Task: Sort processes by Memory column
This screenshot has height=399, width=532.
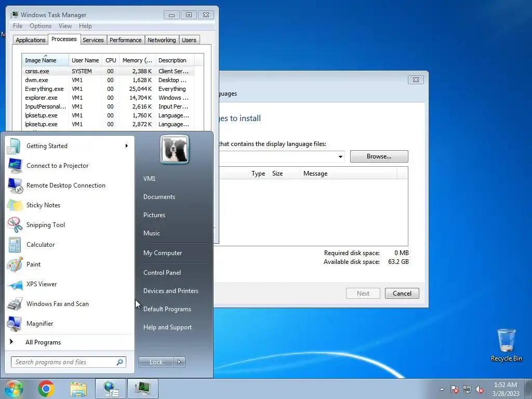Action: pos(137,60)
